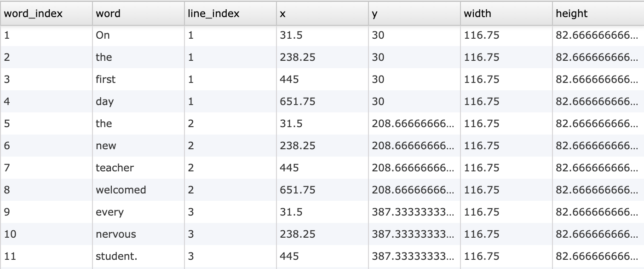This screenshot has height=269, width=644.
Task: Click word_index cell 1
Action: [x=46, y=35]
